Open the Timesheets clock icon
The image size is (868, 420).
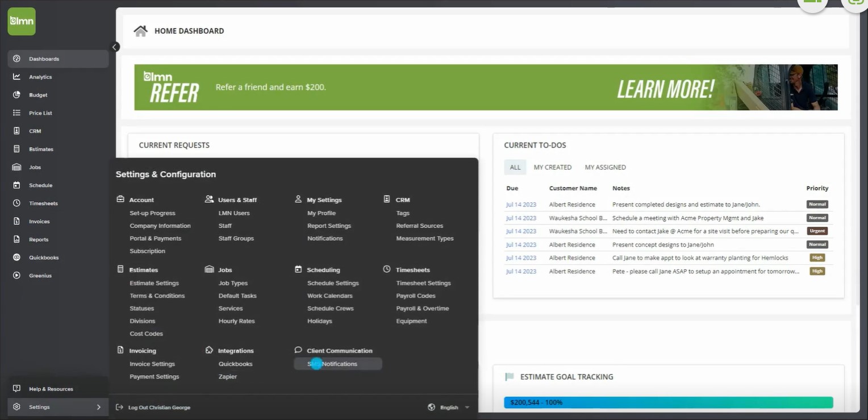point(17,203)
